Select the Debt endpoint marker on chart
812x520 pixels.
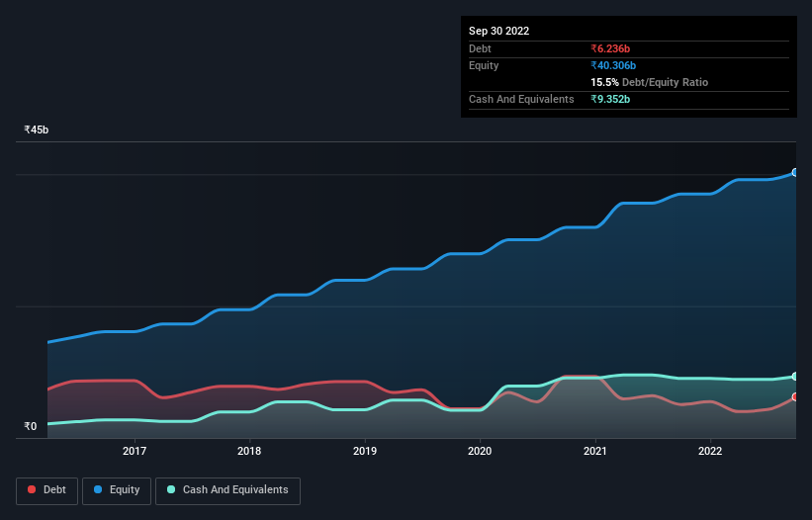[795, 396]
